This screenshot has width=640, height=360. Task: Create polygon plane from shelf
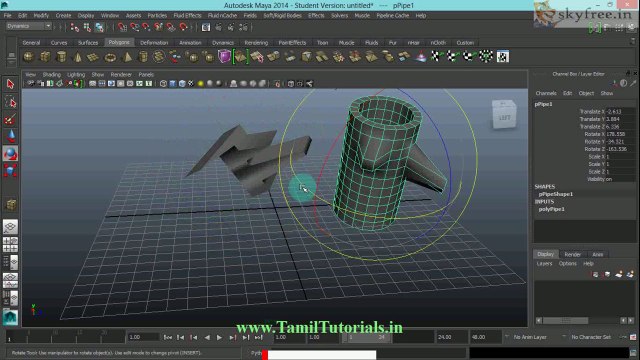[93, 57]
